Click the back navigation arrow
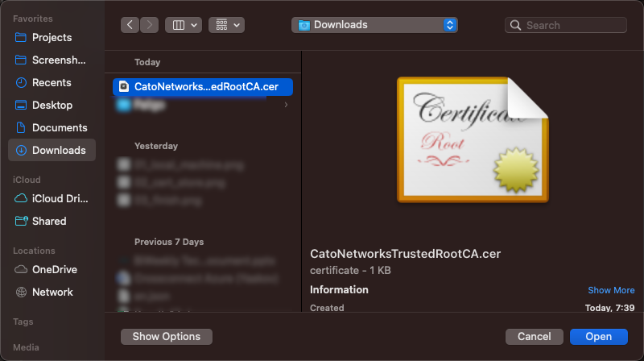644x361 pixels. (x=130, y=25)
